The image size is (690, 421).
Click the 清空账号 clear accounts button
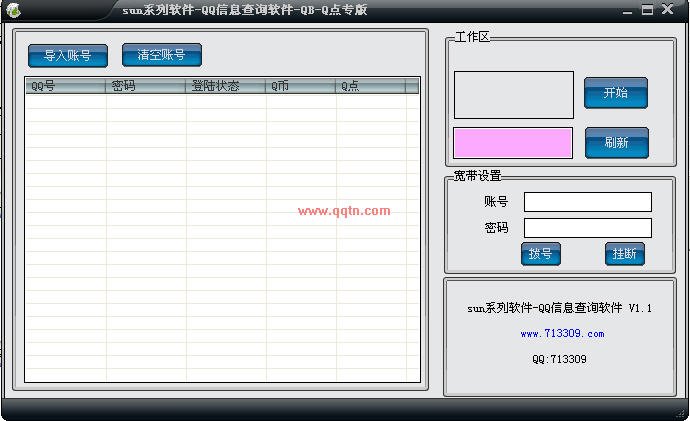[162, 55]
